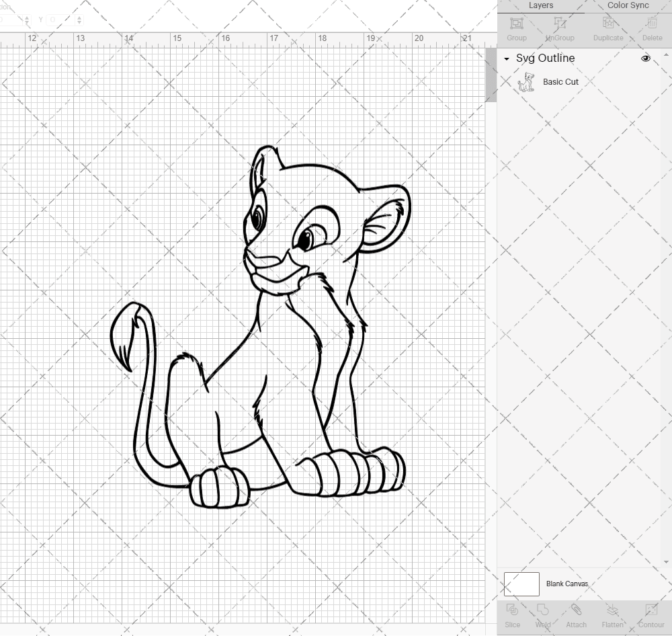Select the Basic Cut layer
The height and width of the screenshot is (636, 672).
coord(560,81)
